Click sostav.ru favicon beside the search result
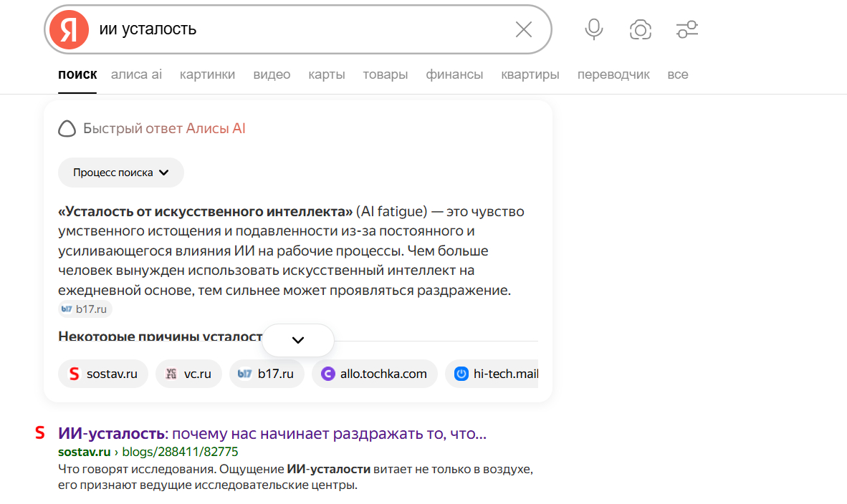This screenshot has height=504, width=847. [40, 432]
